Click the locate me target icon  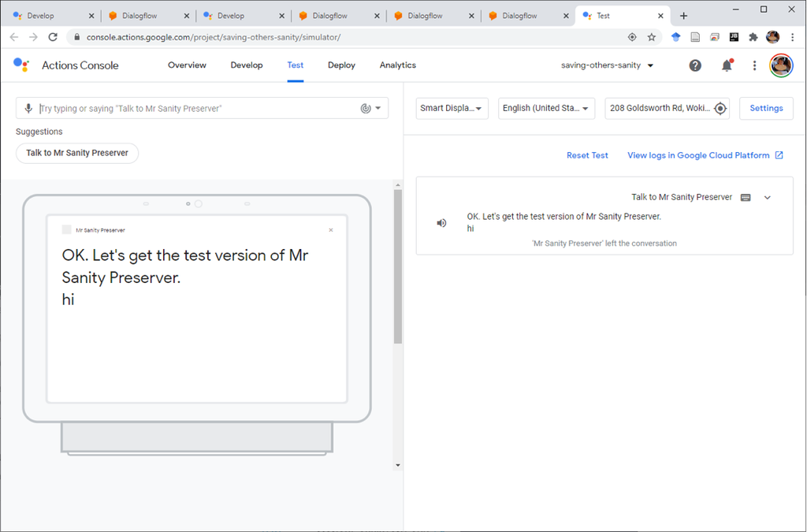[720, 108]
